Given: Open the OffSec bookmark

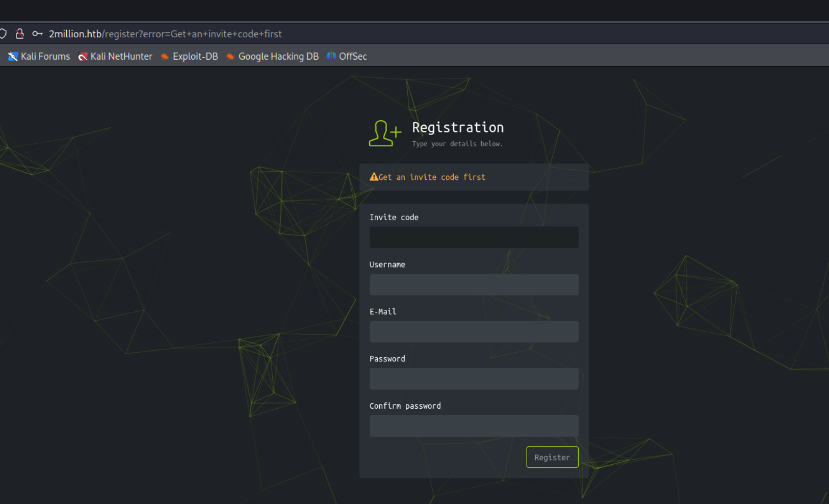Looking at the screenshot, I should [x=347, y=57].
